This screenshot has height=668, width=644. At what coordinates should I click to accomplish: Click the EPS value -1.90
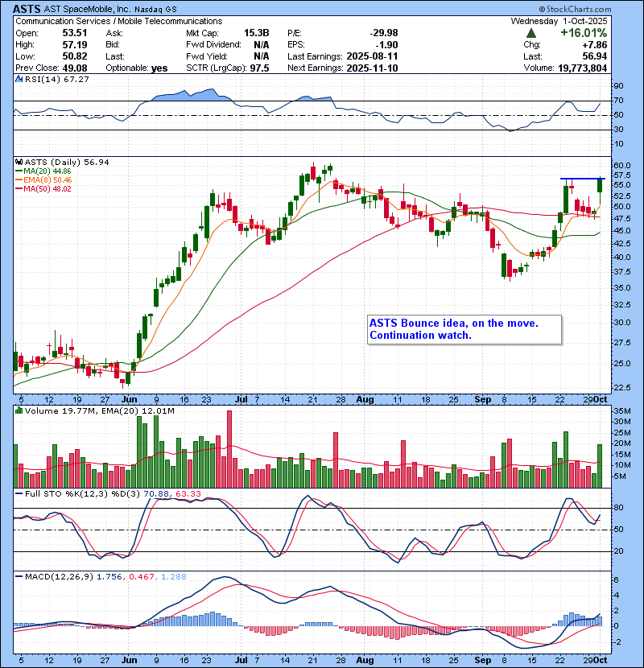pos(386,45)
